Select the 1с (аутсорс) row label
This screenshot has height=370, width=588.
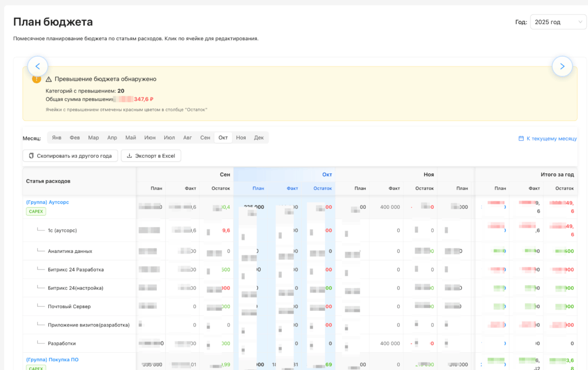[62, 231]
